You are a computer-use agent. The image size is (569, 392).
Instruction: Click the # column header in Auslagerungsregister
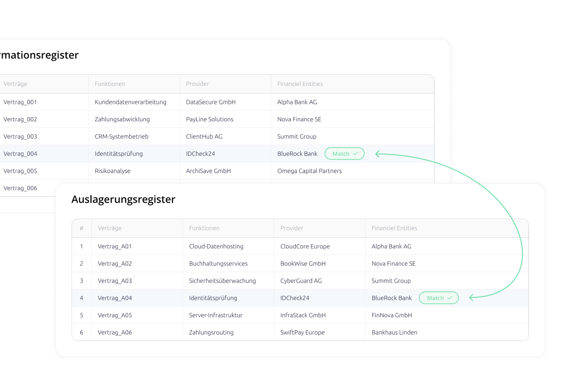coord(81,228)
